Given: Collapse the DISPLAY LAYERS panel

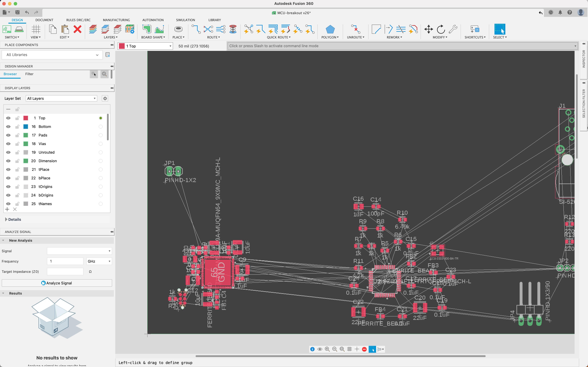Looking at the screenshot, I should click(112, 88).
